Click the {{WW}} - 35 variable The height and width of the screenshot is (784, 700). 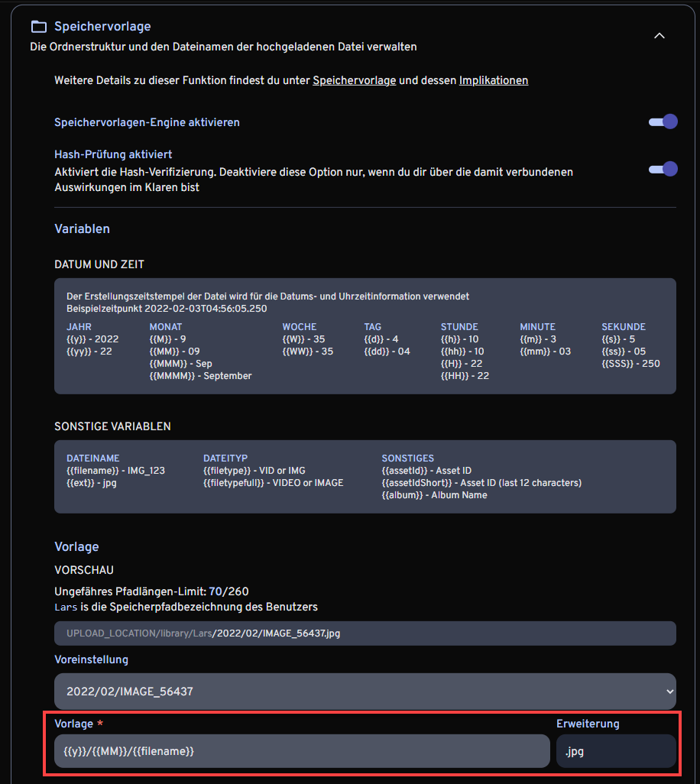tap(307, 352)
